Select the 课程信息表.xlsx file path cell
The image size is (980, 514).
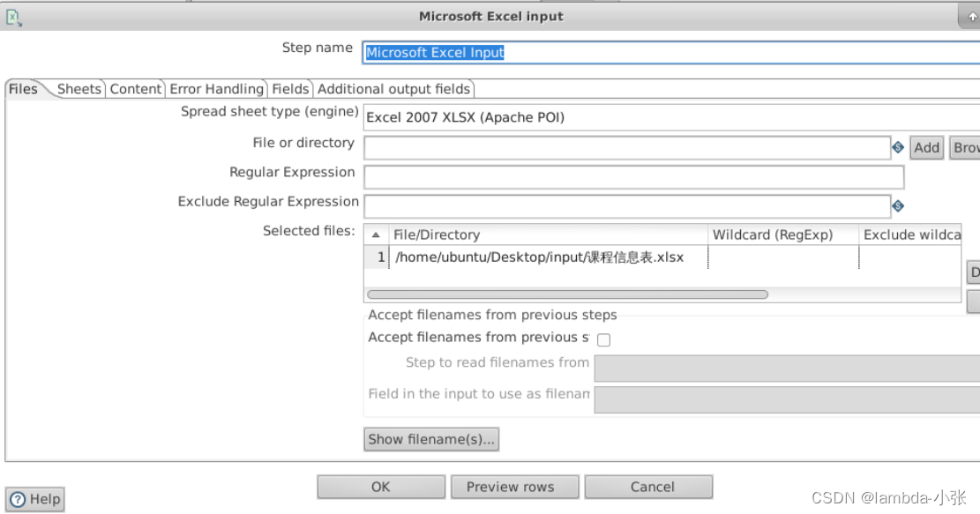pyautogui.click(x=548, y=257)
